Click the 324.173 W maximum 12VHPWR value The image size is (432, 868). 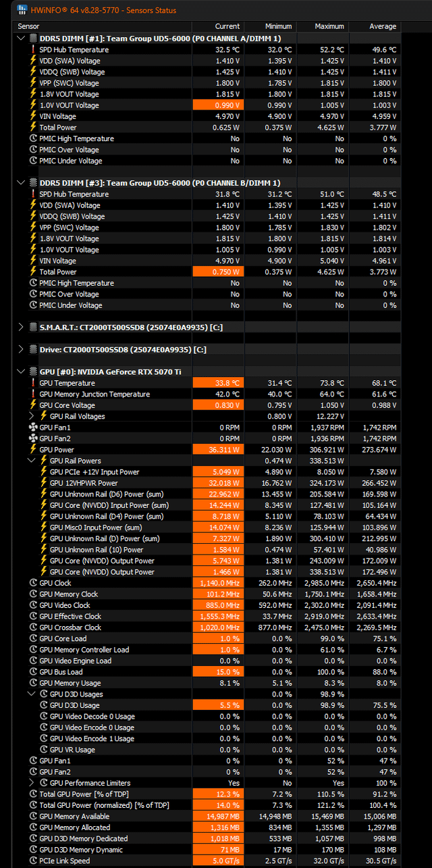pos(326,483)
